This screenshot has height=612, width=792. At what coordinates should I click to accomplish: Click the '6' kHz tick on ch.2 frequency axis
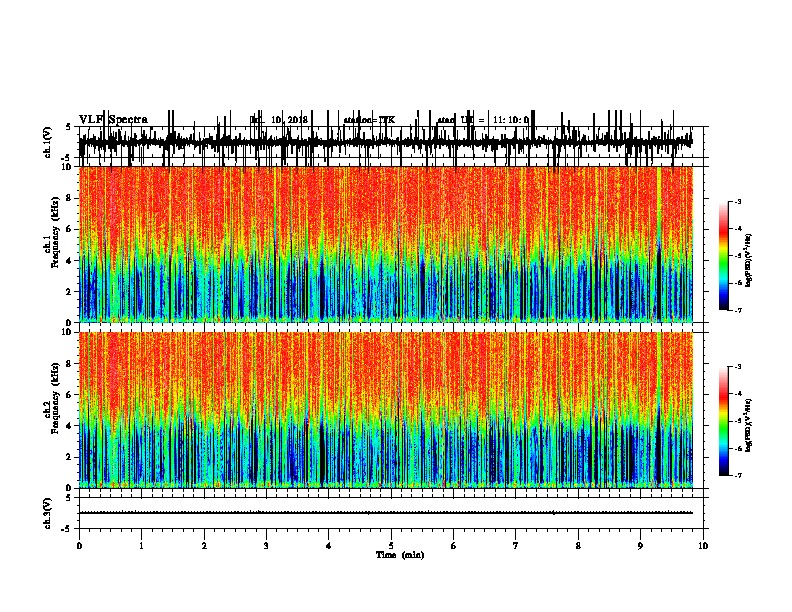(x=70, y=395)
